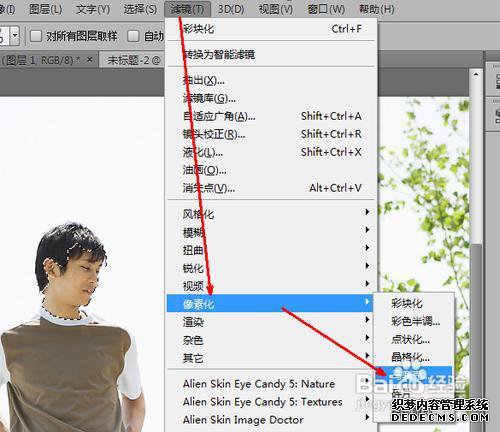Expand the 模糊 submenu arrow
500x432 pixels.
point(367,230)
